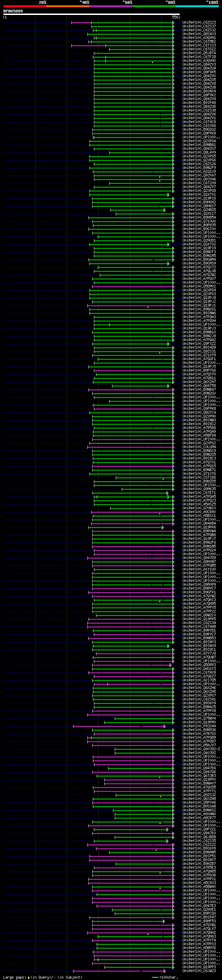Screen dimensions: 222x980
Task: Pick hit UniRef100_B9PCQ0
Action: tap(199, 913)
